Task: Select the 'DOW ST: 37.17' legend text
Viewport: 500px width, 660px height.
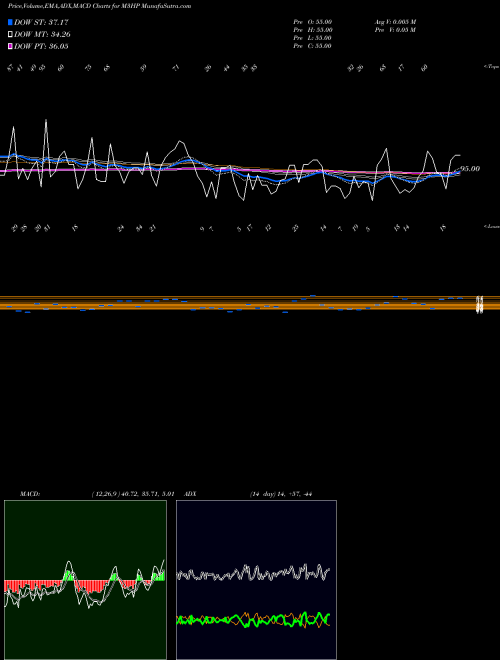Action: [x=41, y=22]
